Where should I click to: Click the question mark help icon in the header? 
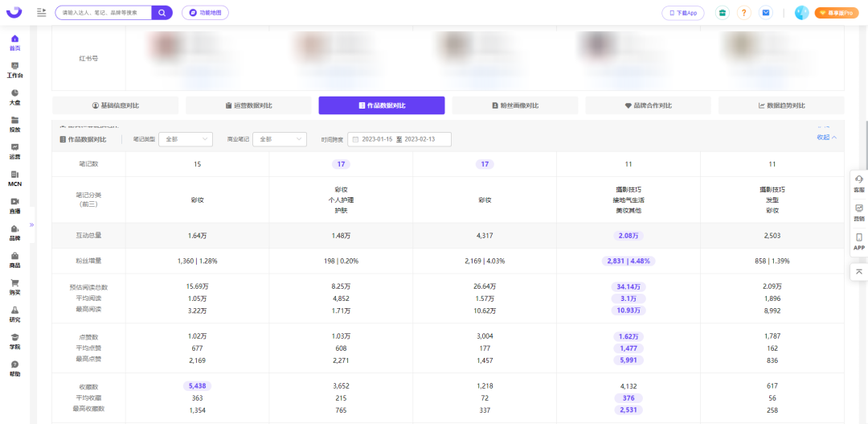click(x=744, y=13)
